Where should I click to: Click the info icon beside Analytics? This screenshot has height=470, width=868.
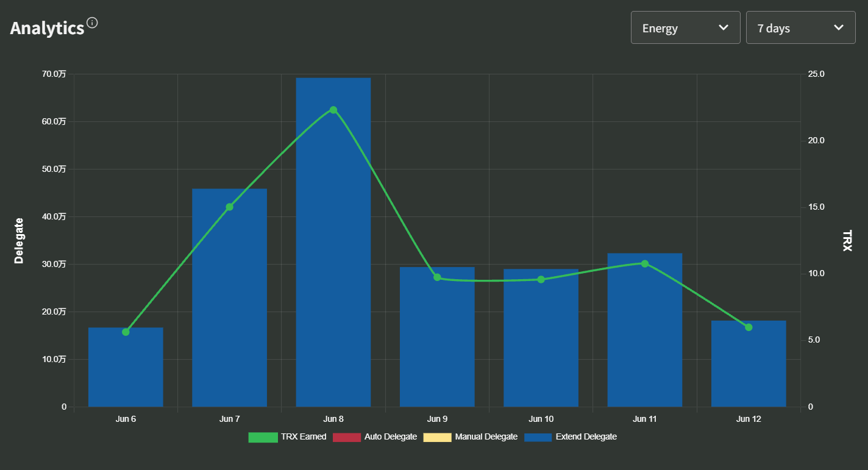92,23
